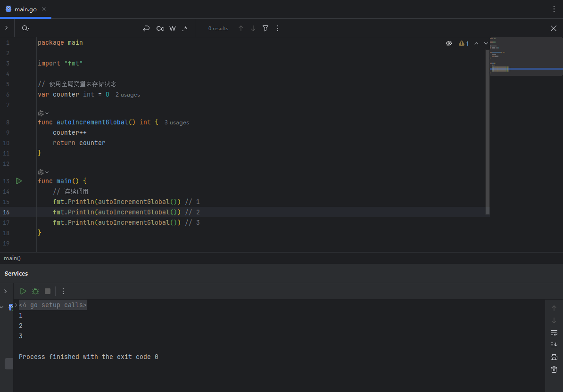Click the Services panel title

click(x=16, y=274)
